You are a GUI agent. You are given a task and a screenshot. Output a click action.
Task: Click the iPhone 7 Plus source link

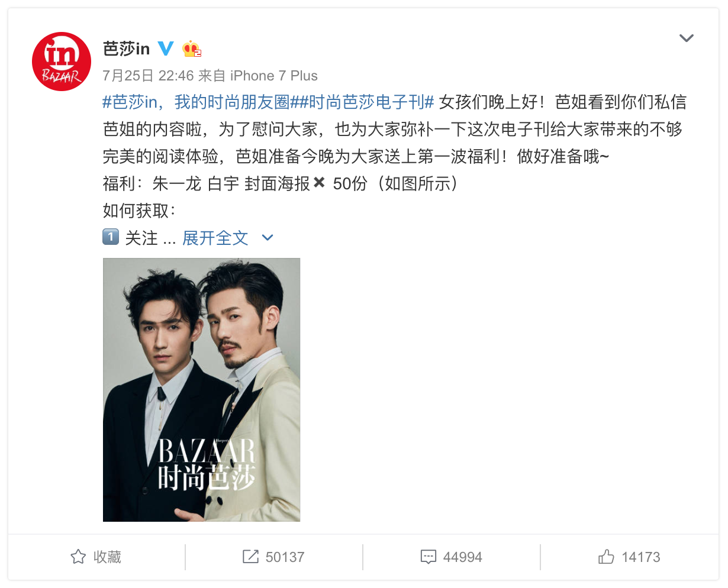point(274,76)
